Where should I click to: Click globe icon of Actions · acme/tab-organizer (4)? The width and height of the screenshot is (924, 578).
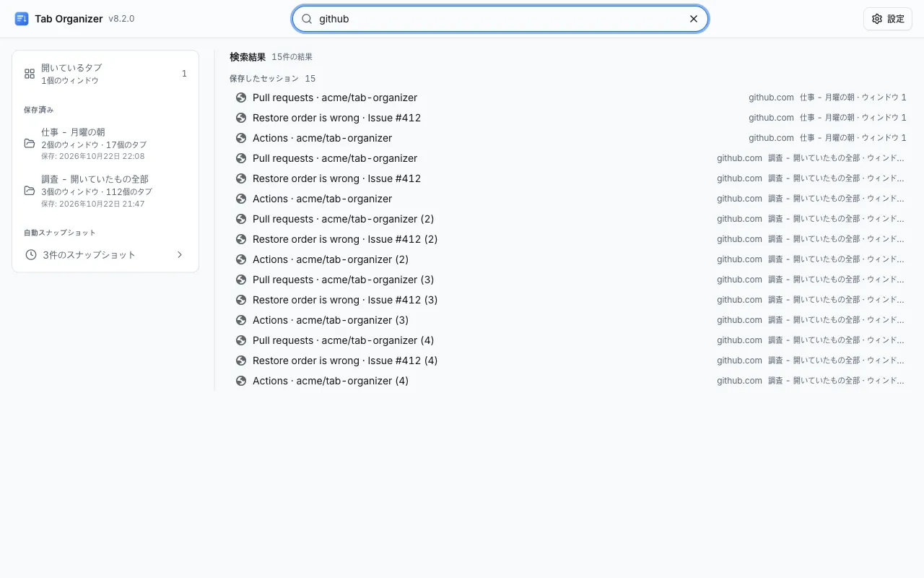click(x=241, y=381)
